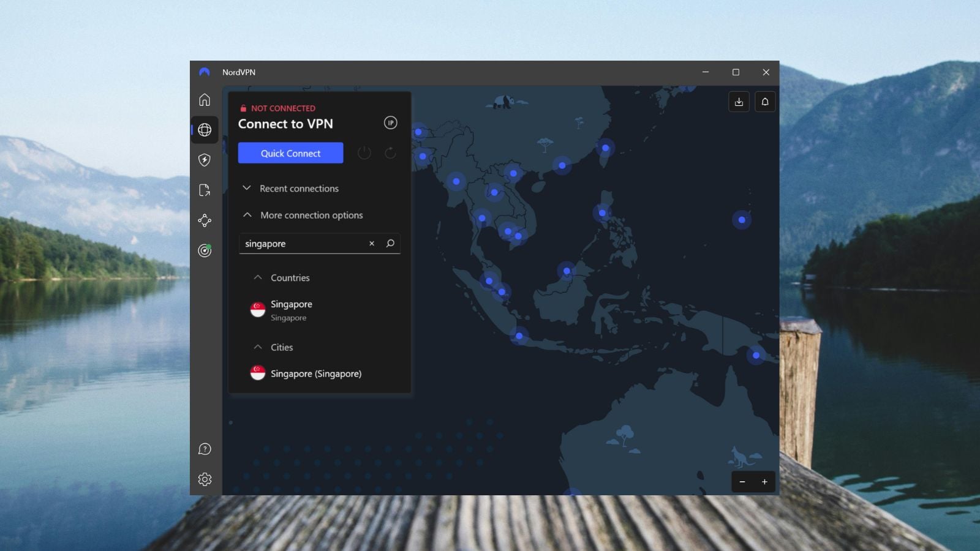Open Settings via gear icon

[x=205, y=479]
